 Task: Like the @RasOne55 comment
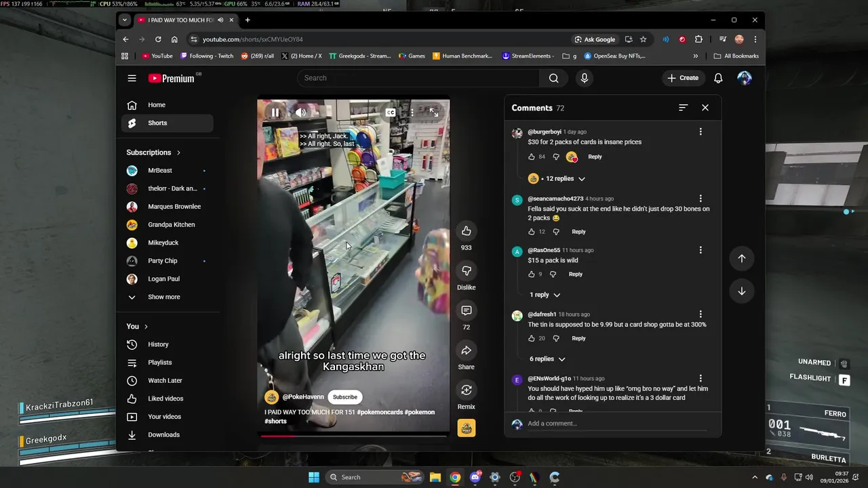[x=532, y=274]
